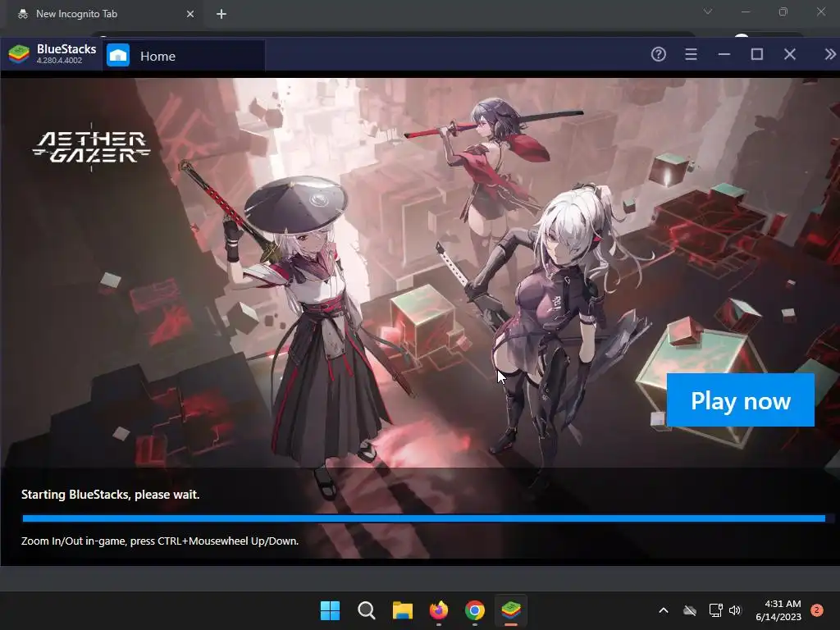Close the BlueStacks window
Image resolution: width=840 pixels, height=630 pixels.
point(790,54)
